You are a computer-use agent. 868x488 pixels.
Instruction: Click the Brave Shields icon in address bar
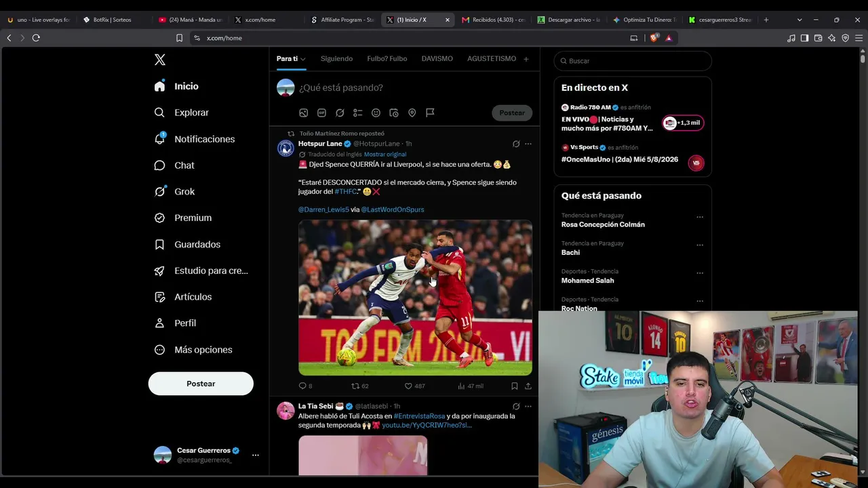654,38
